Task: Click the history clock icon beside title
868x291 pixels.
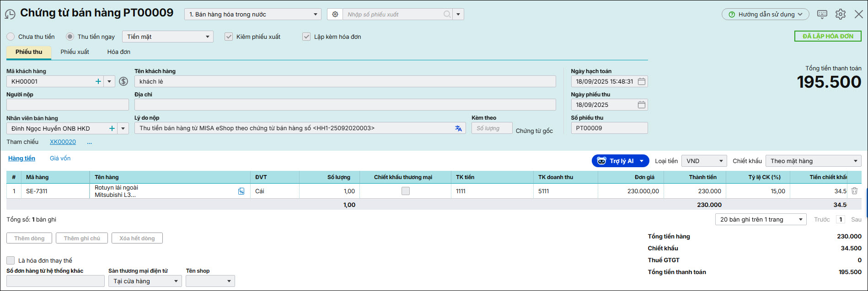Action: tap(10, 15)
